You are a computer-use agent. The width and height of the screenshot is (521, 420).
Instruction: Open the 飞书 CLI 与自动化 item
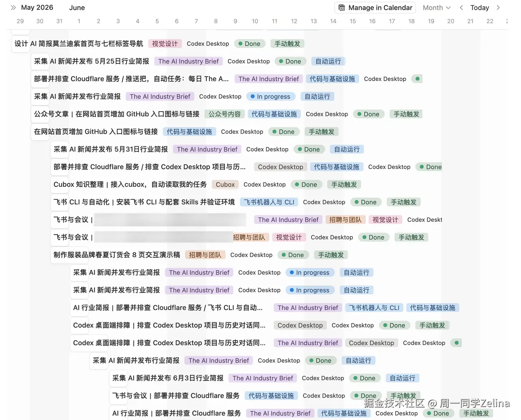coord(144,202)
